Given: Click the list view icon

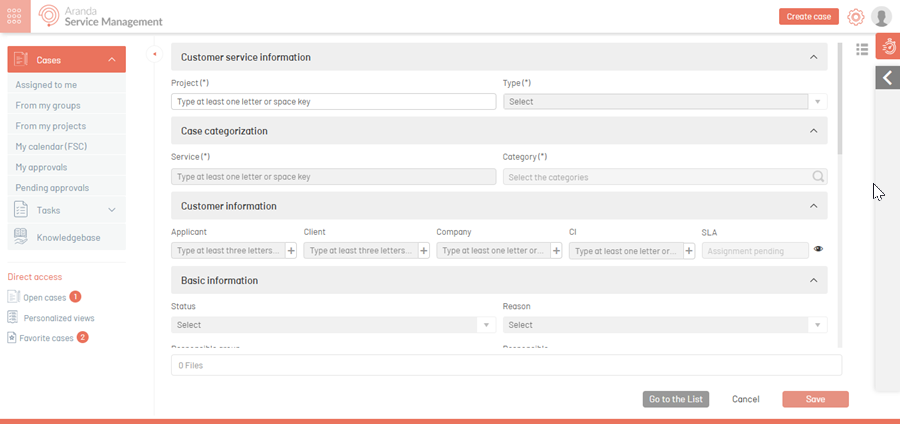Looking at the screenshot, I should click(862, 49).
